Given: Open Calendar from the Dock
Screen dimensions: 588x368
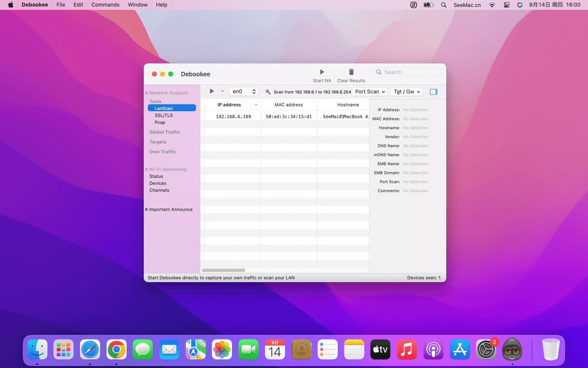Looking at the screenshot, I should click(x=275, y=350).
